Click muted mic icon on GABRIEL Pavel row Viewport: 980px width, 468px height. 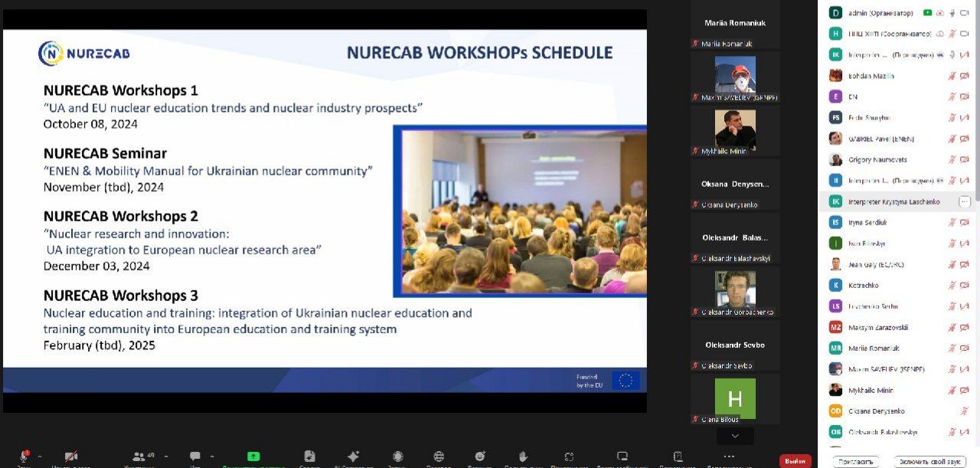(x=952, y=139)
